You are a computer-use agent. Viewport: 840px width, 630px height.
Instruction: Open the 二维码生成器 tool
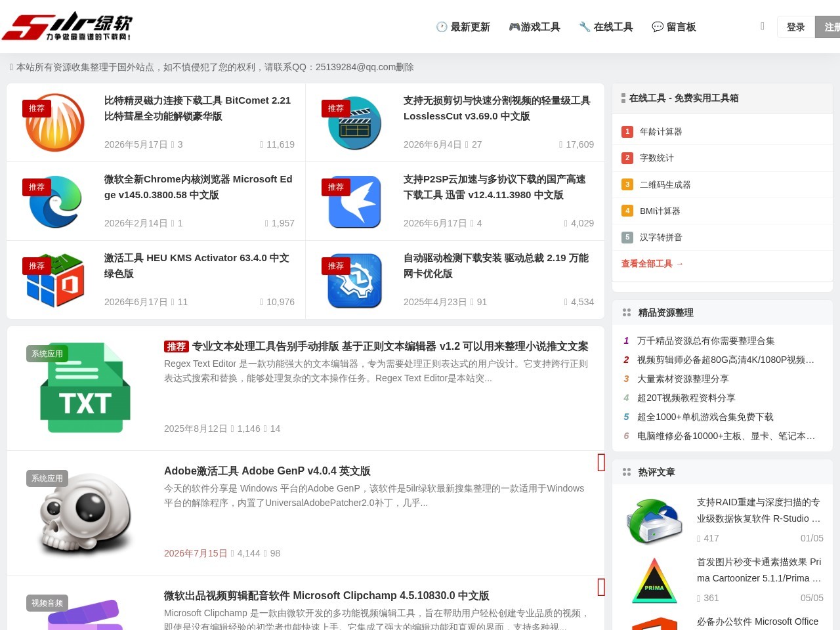(x=665, y=185)
